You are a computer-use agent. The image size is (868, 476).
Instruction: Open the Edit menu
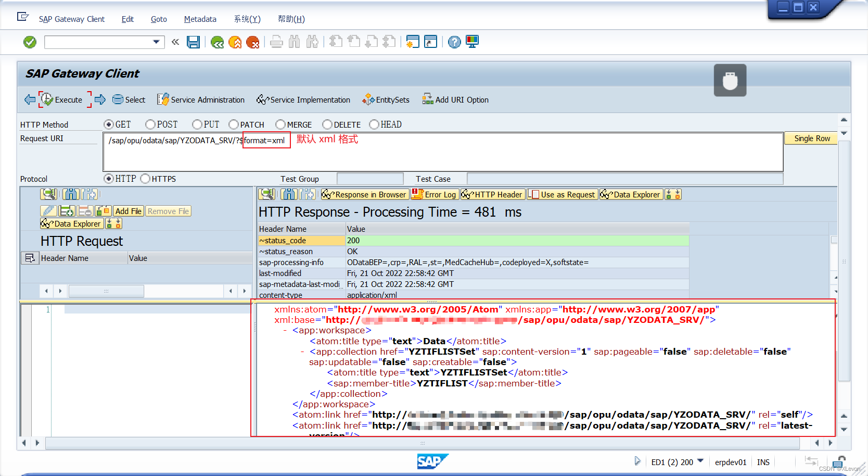click(127, 19)
